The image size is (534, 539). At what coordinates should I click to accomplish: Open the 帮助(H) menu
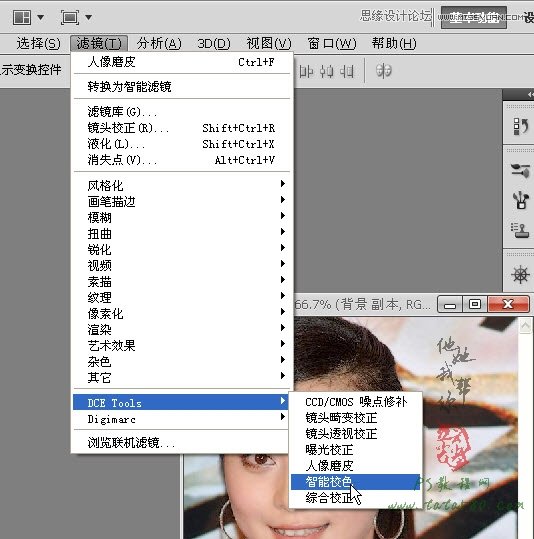[x=394, y=43]
